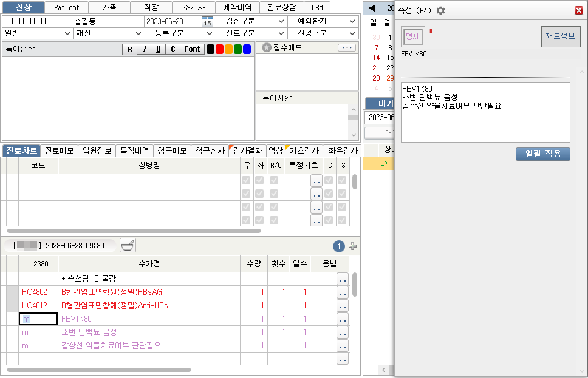Switch to the 예약내역 tab
The height and width of the screenshot is (378, 588).
(238, 8)
